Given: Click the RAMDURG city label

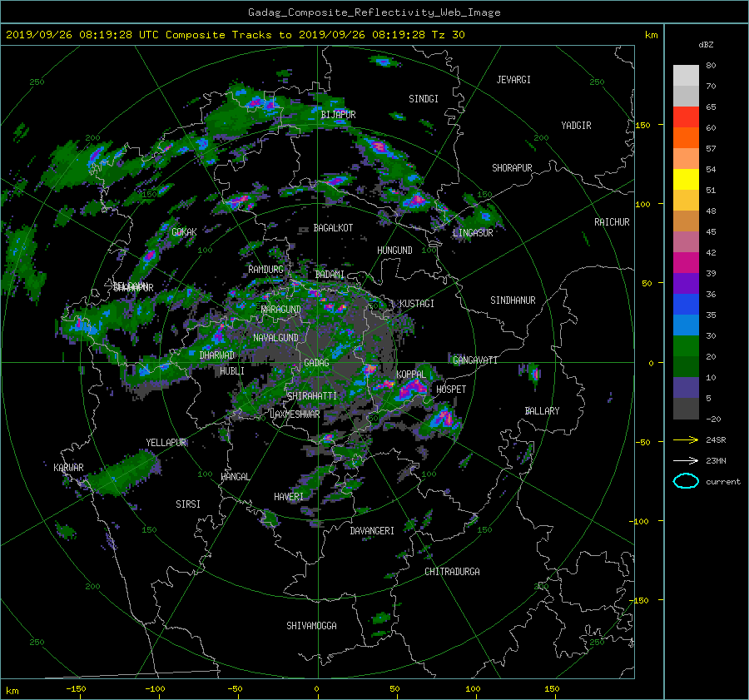Looking at the screenshot, I should [x=265, y=270].
